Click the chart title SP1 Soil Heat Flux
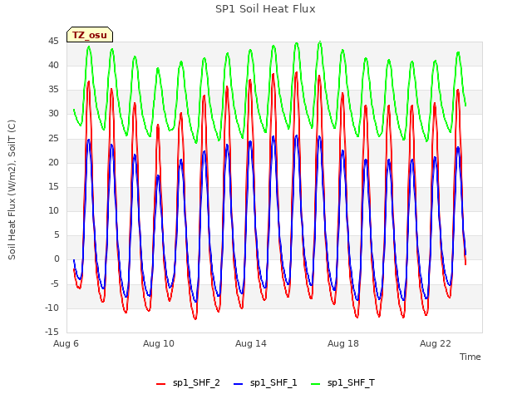 pyautogui.click(x=265, y=9)
